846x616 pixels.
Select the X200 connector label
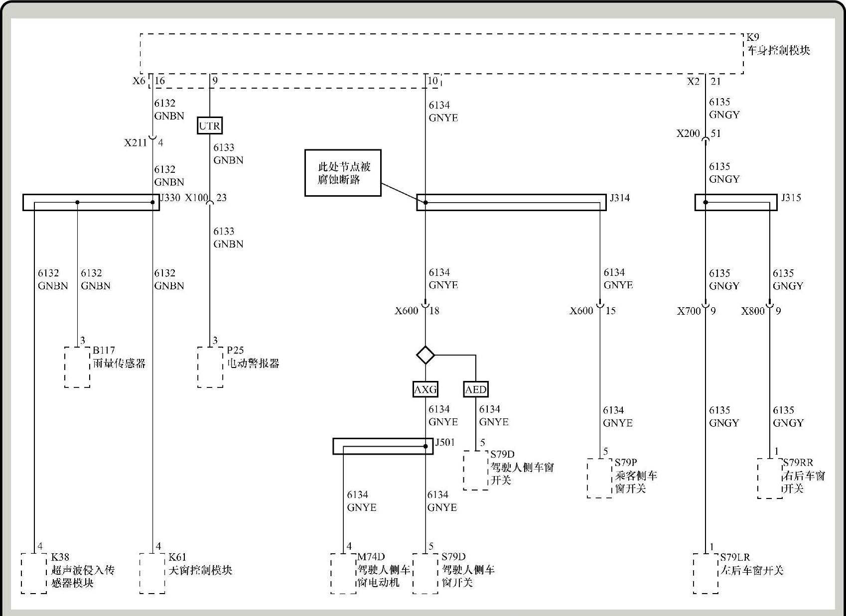click(x=688, y=133)
